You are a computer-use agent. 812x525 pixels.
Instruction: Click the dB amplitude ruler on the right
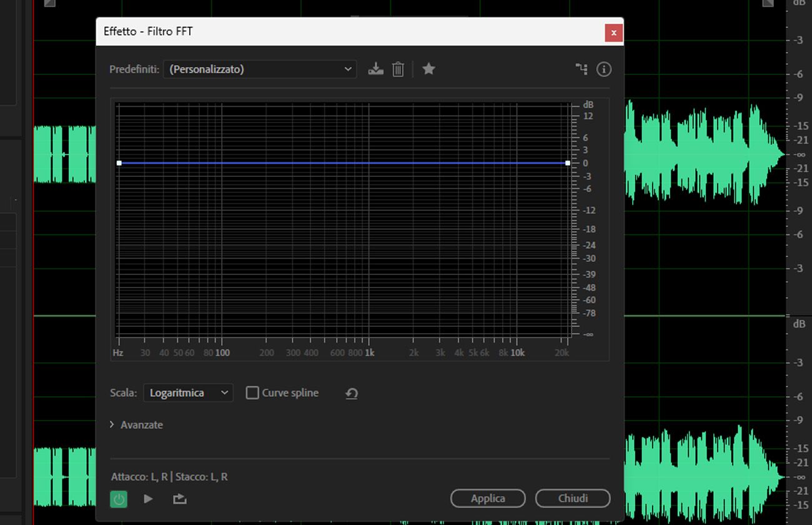point(799,187)
